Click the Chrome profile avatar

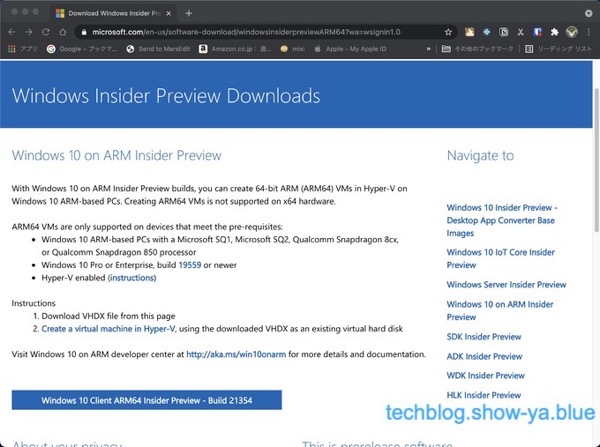[x=572, y=31]
